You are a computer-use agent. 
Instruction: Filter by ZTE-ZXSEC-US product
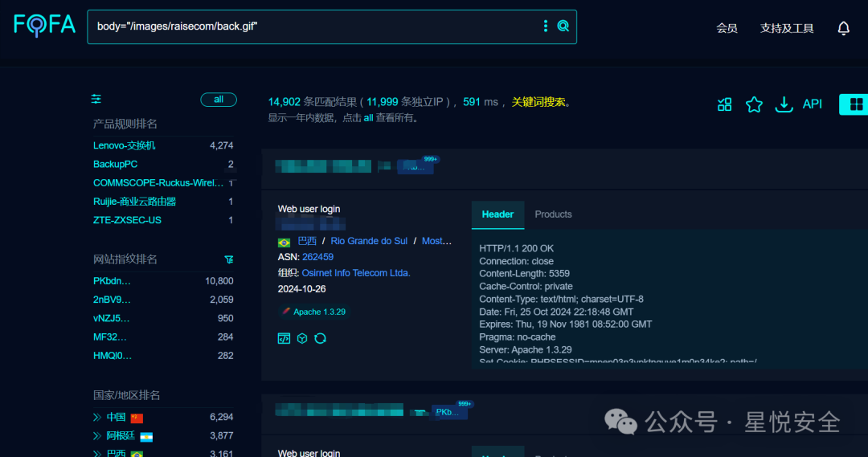tap(127, 220)
